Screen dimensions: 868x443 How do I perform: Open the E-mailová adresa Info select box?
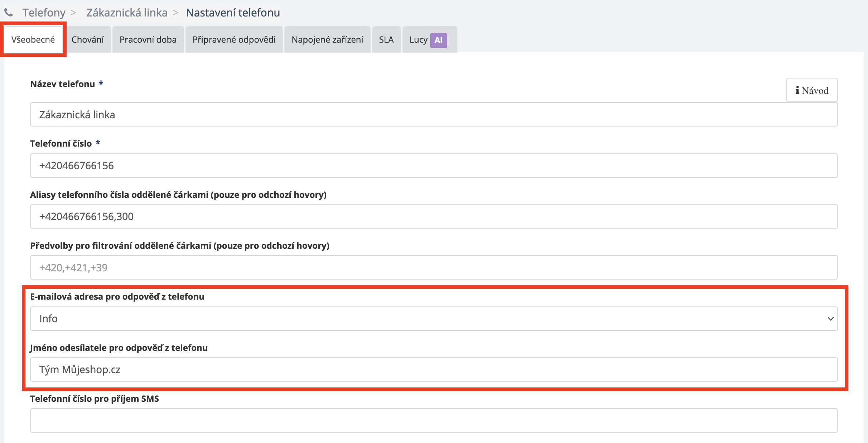pos(430,319)
